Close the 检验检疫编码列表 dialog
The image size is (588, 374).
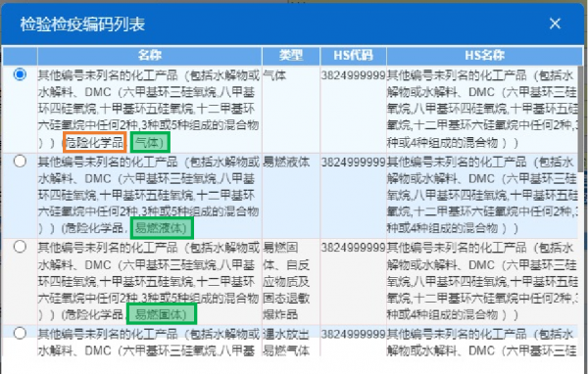[x=555, y=23]
